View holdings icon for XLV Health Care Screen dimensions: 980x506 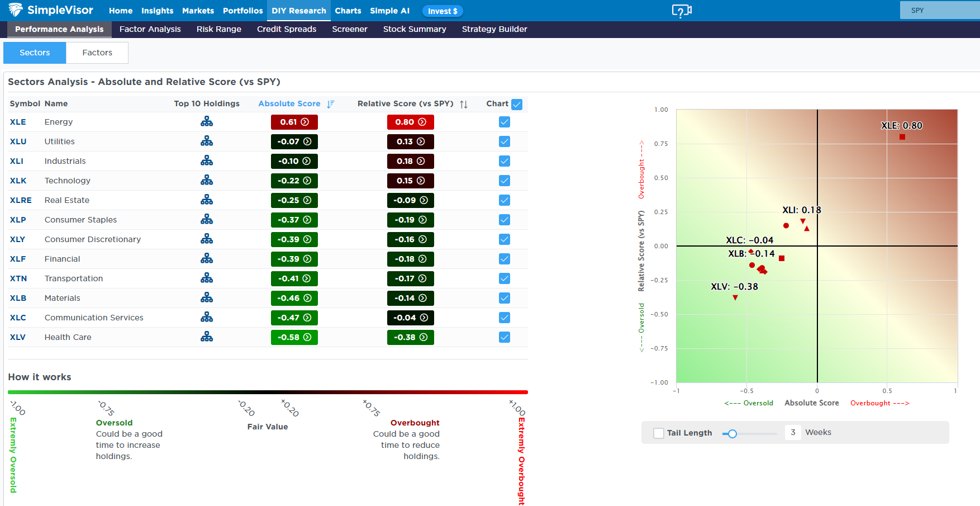tap(207, 337)
